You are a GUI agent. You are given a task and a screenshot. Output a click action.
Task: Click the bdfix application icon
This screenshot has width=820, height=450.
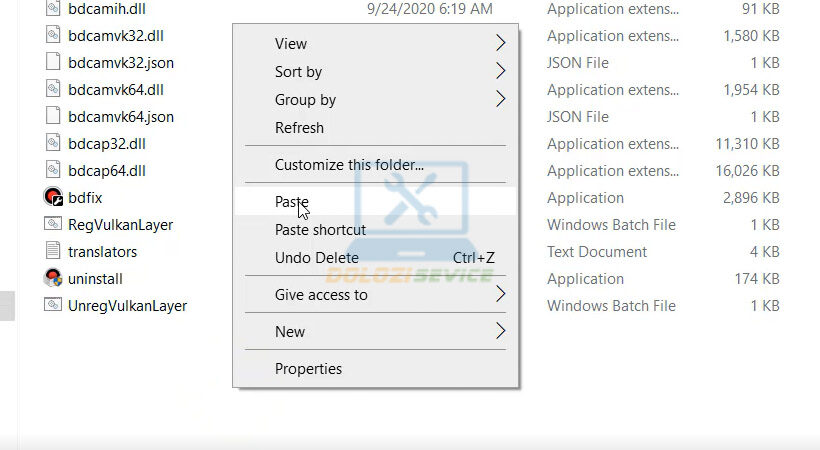point(54,197)
